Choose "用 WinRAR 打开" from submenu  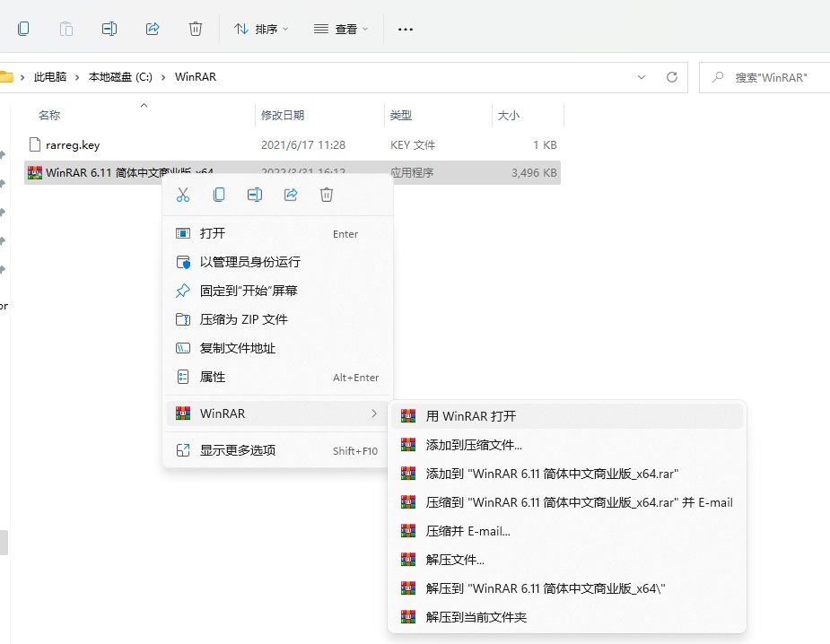(471, 416)
